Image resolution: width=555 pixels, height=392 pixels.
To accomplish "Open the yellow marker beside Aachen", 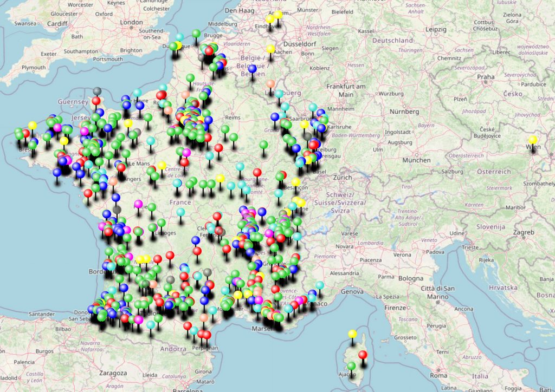I will click(270, 49).
